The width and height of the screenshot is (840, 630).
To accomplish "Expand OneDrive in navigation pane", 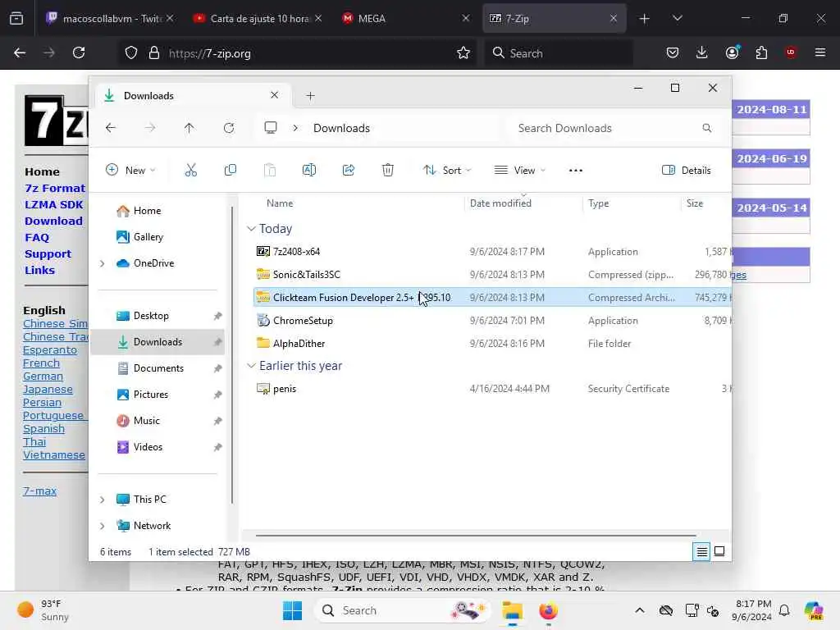I will [103, 263].
